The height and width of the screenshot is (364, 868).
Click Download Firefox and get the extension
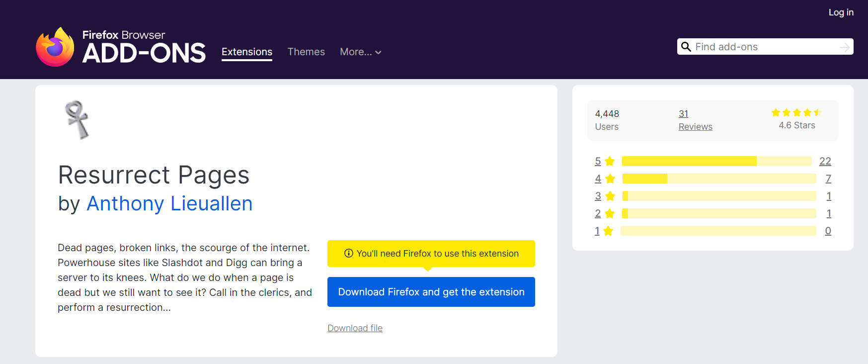(x=431, y=292)
